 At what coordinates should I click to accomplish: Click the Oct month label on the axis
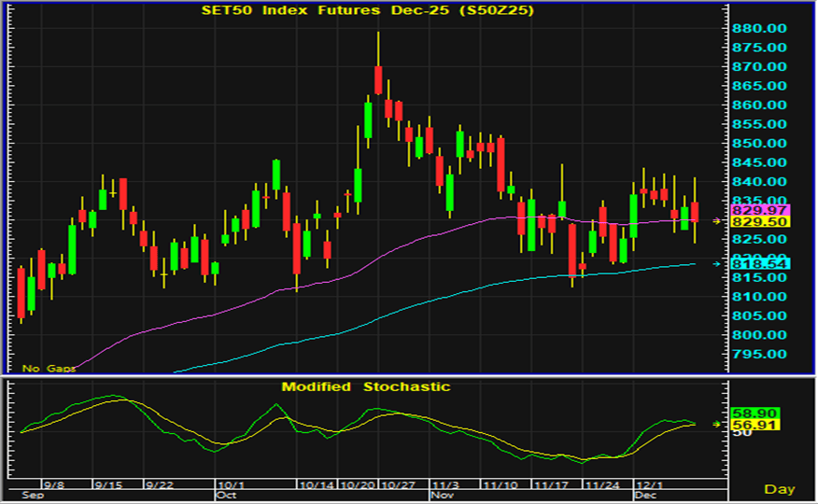tap(225, 497)
